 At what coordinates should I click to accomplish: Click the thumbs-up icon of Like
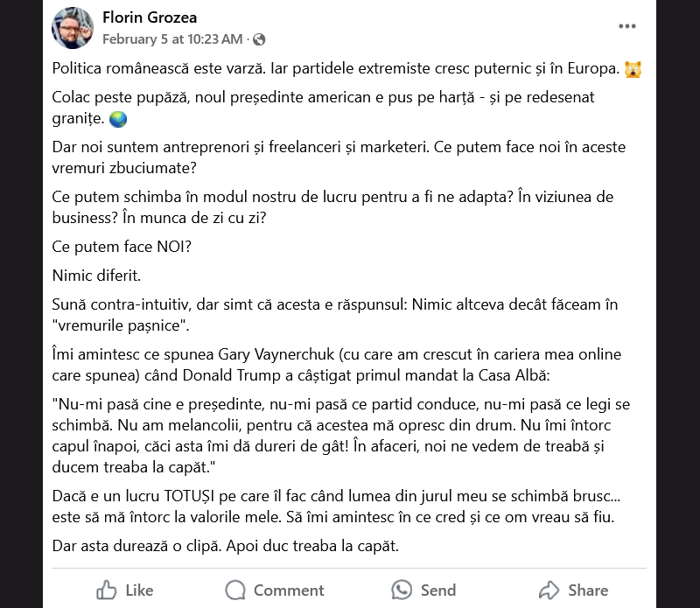pyautogui.click(x=107, y=590)
